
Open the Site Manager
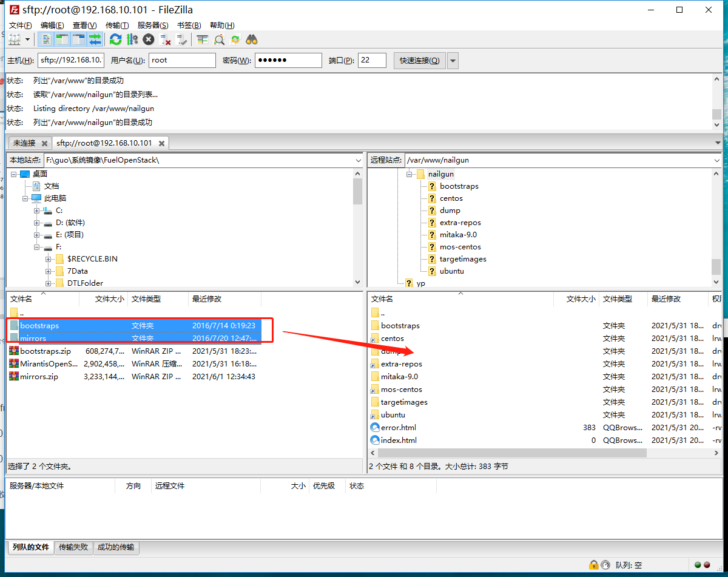pos(15,40)
